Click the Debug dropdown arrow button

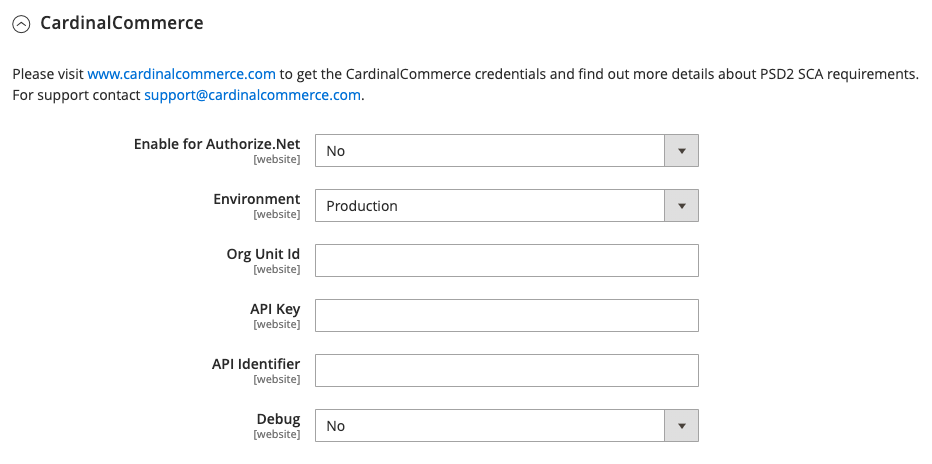pos(682,425)
